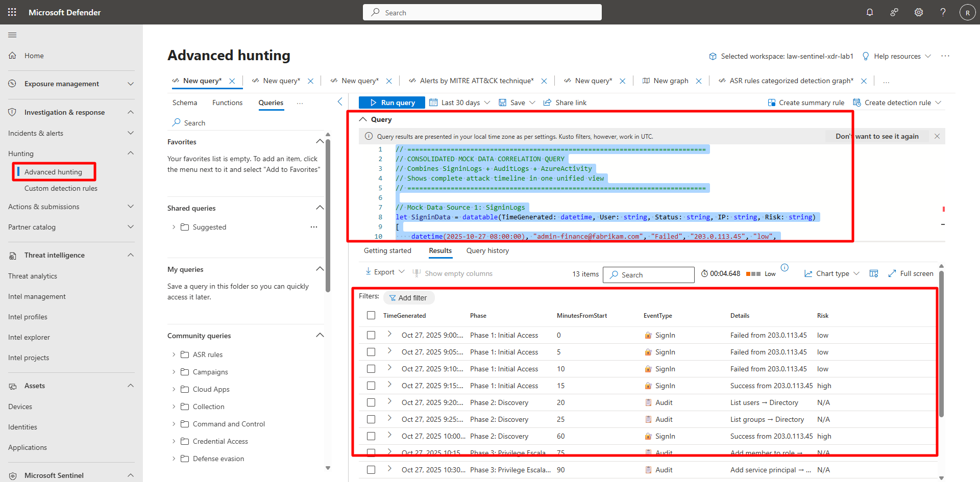980x482 pixels.
Task: Open the Save dropdown
Action: (x=532, y=103)
